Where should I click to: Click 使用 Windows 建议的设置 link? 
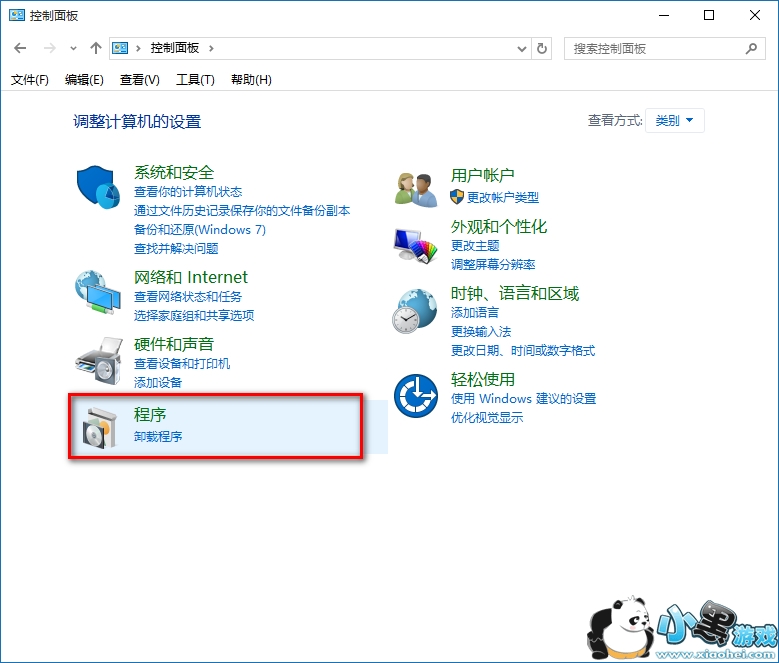point(524,399)
